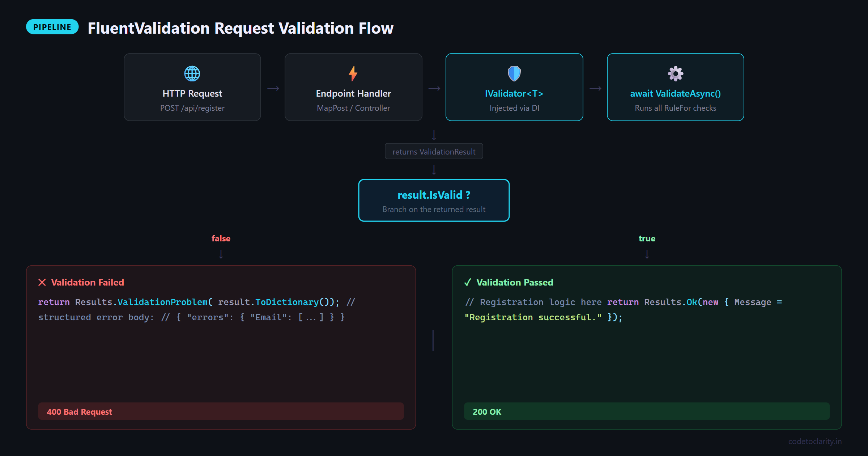868x456 pixels.
Task: Click the green checkmark beside Validation Passed
Action: (x=468, y=282)
